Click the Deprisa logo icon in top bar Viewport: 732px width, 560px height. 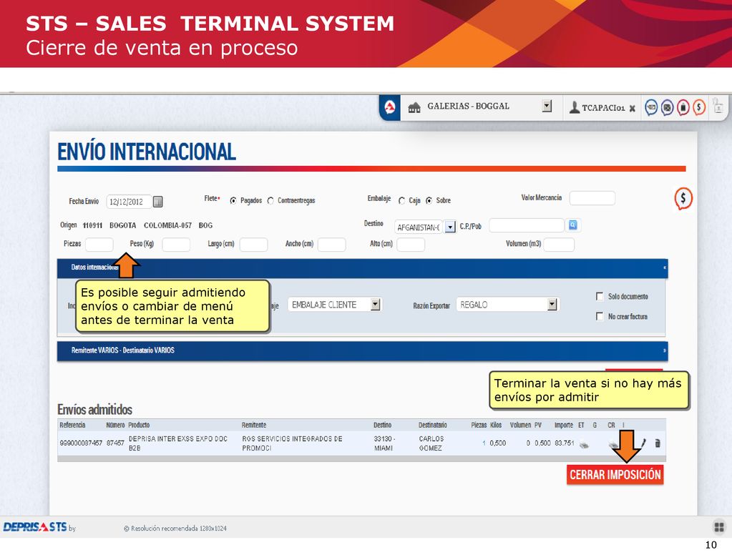tap(390, 108)
